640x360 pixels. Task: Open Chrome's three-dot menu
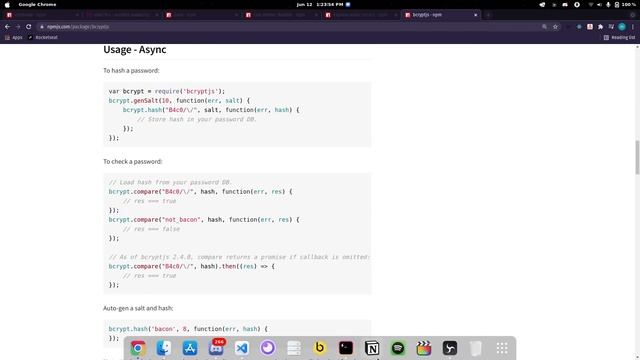(633, 27)
